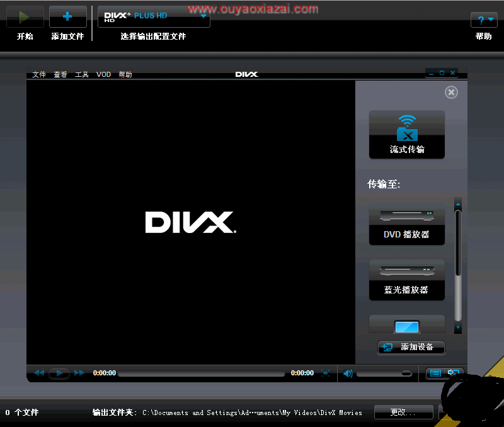This screenshot has width=504, height=427.
Task: Select the DVD 播放器 device
Action: click(x=407, y=224)
